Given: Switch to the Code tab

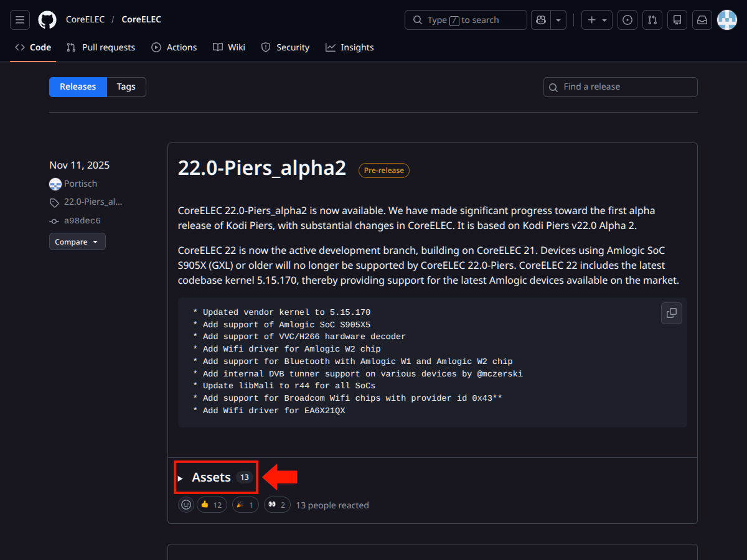Looking at the screenshot, I should [33, 47].
